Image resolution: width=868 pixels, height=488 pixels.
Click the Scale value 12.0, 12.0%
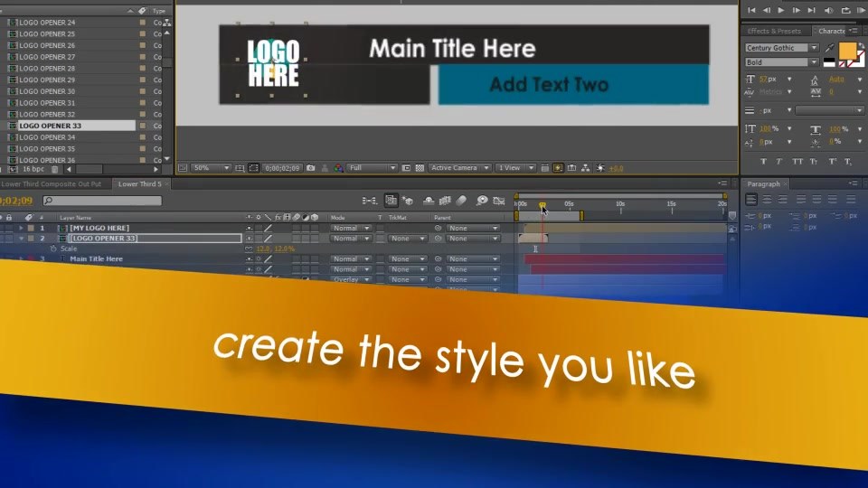(x=276, y=249)
